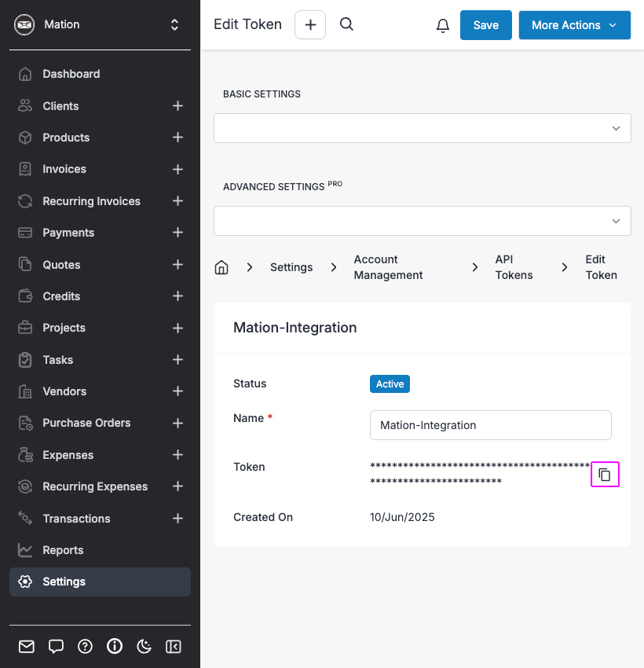Collapse the sidebar with the panel icon

(174, 647)
